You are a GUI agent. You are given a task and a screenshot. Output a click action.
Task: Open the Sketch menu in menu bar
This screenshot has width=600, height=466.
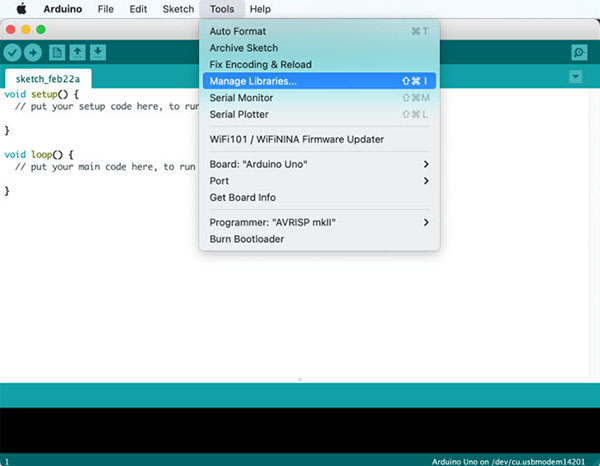[178, 9]
